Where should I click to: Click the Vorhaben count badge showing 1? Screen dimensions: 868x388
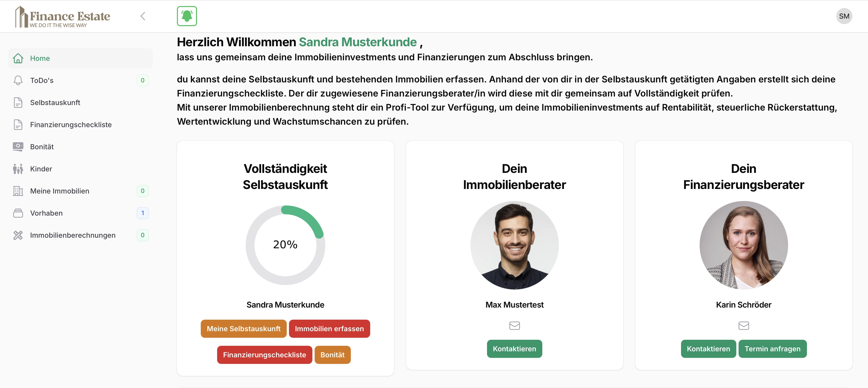(x=142, y=213)
